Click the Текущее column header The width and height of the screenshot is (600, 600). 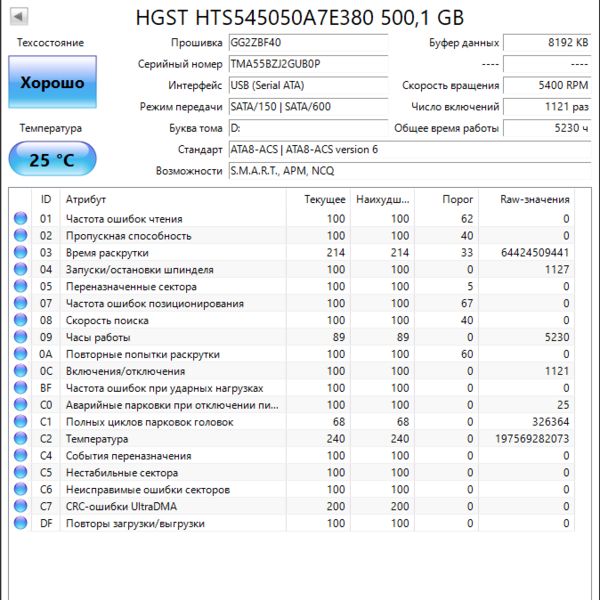click(318, 199)
